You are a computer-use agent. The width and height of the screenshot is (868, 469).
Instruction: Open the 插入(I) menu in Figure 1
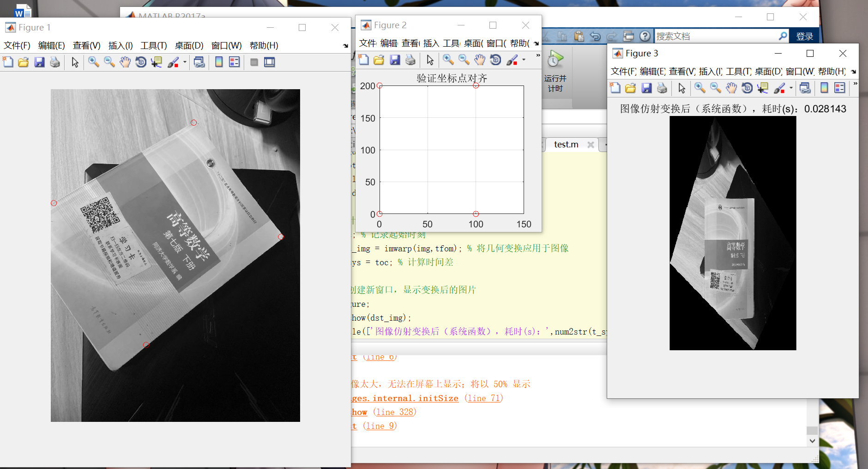(x=120, y=45)
